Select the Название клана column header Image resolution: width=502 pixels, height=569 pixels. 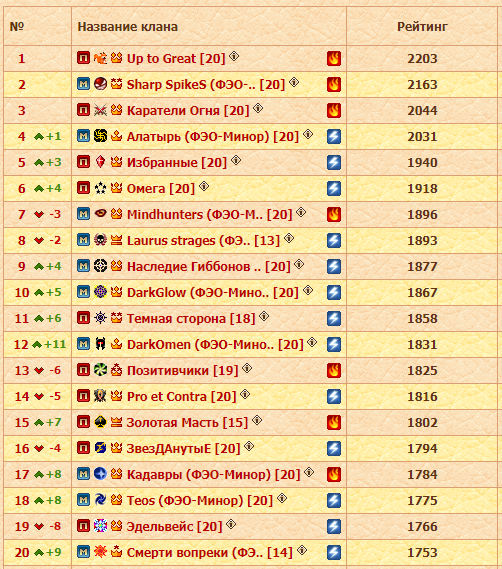click(128, 26)
